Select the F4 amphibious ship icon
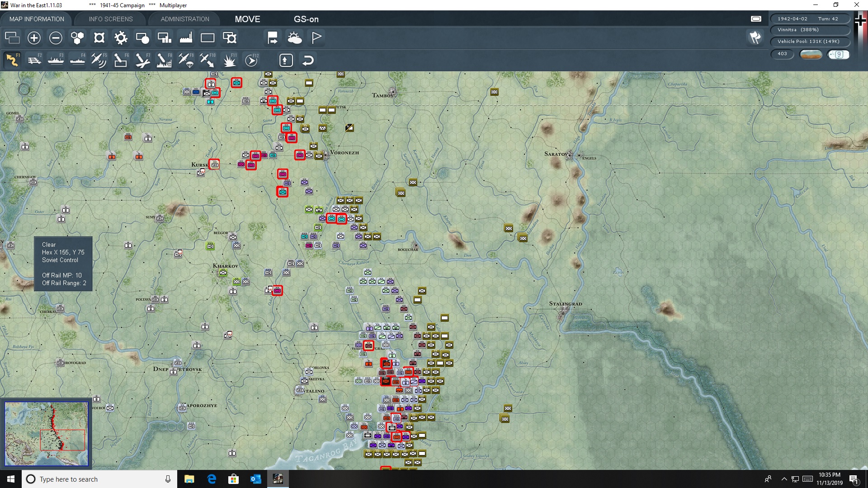 click(77, 60)
